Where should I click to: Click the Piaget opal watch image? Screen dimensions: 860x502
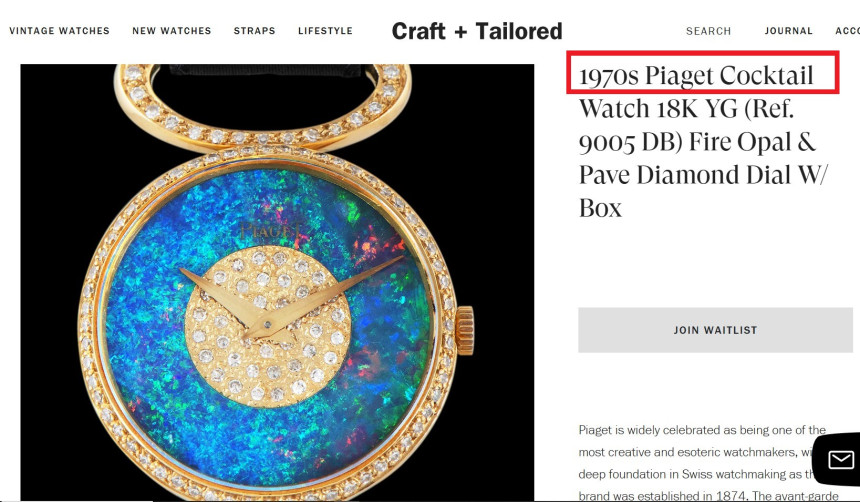[277, 282]
